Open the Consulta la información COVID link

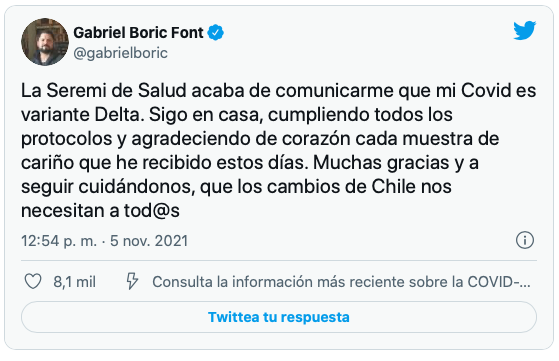click(341, 282)
